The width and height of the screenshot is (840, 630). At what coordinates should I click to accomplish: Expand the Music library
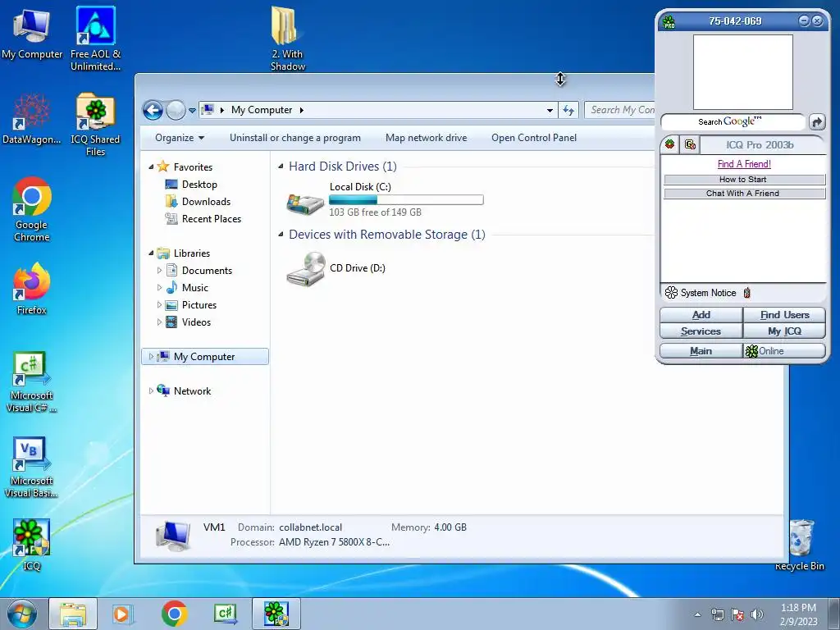[x=159, y=288]
